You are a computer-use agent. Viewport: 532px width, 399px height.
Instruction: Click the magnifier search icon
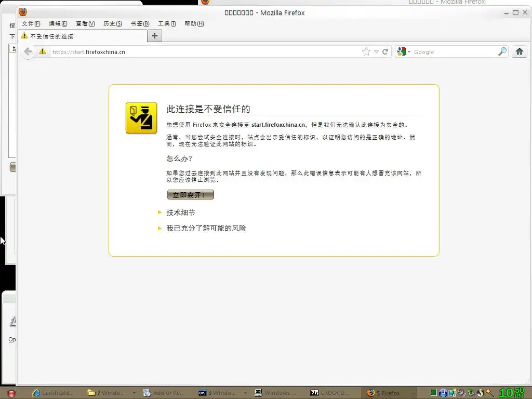tap(502, 51)
